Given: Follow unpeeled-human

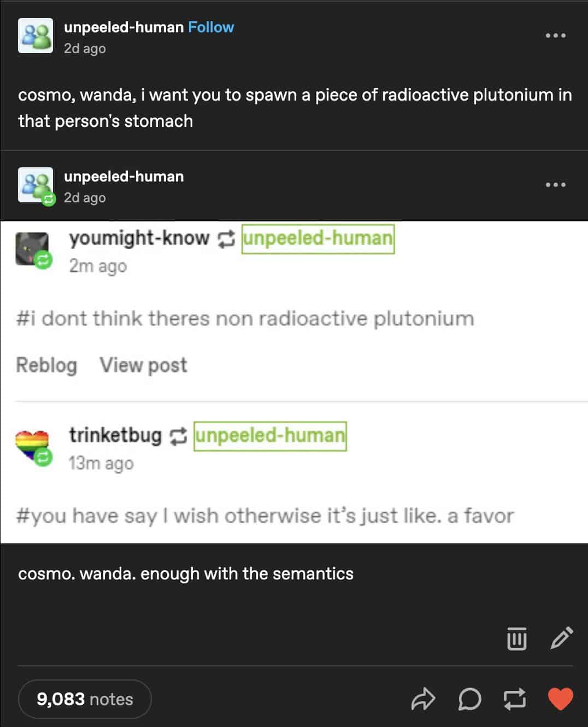Looking at the screenshot, I should coord(211,27).
